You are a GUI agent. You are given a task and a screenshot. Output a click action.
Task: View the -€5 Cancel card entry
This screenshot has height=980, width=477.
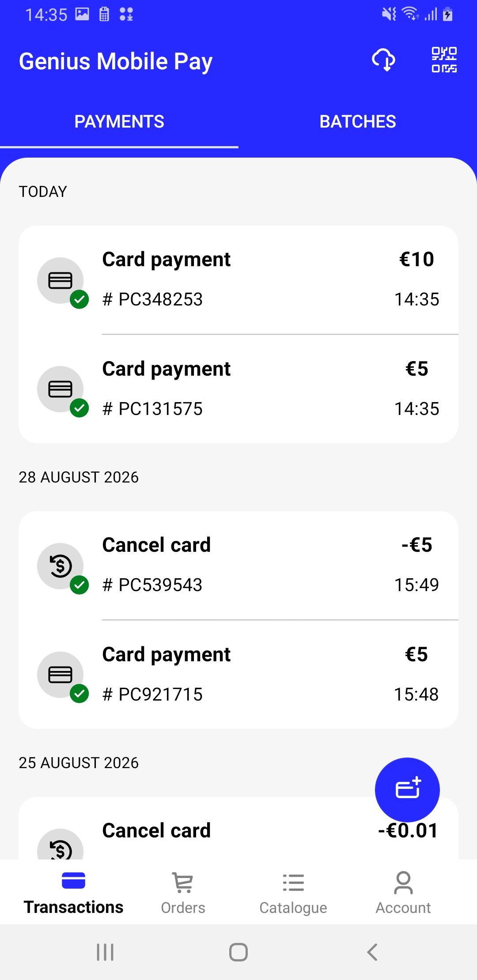tap(238, 565)
